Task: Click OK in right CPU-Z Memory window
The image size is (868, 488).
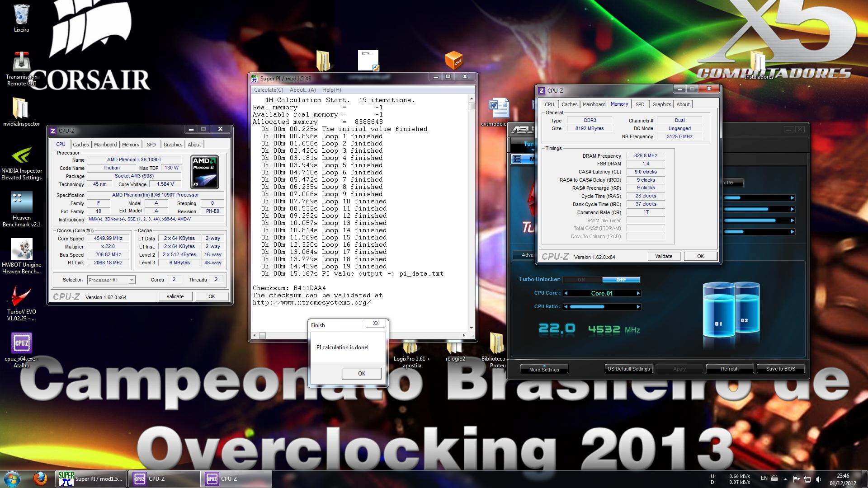Action: [700, 256]
